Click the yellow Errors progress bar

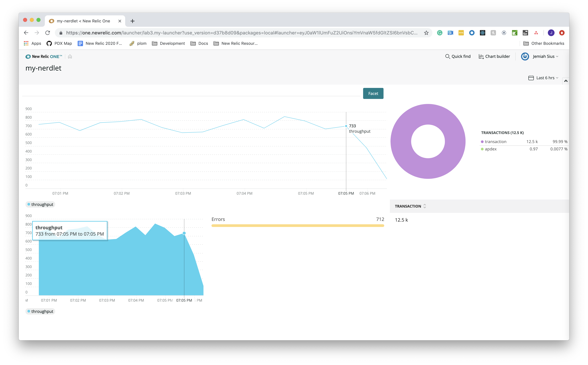(x=298, y=226)
